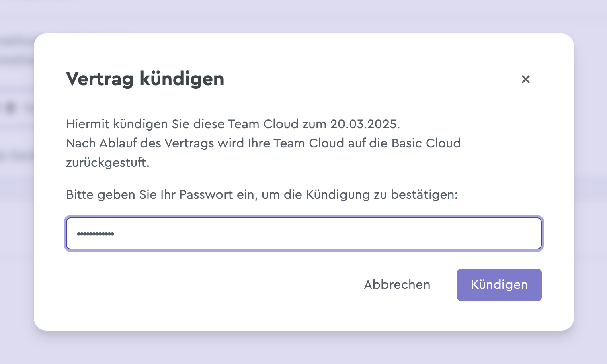The image size is (607, 364).
Task: Click the word "zurückgestuft."
Action: click(108, 162)
